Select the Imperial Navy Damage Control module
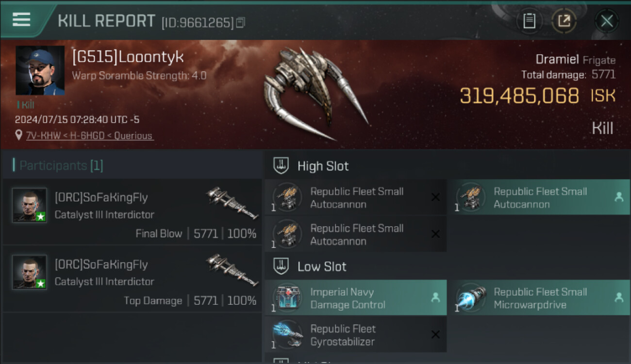Screen dimensions: 631x364 tap(356, 298)
